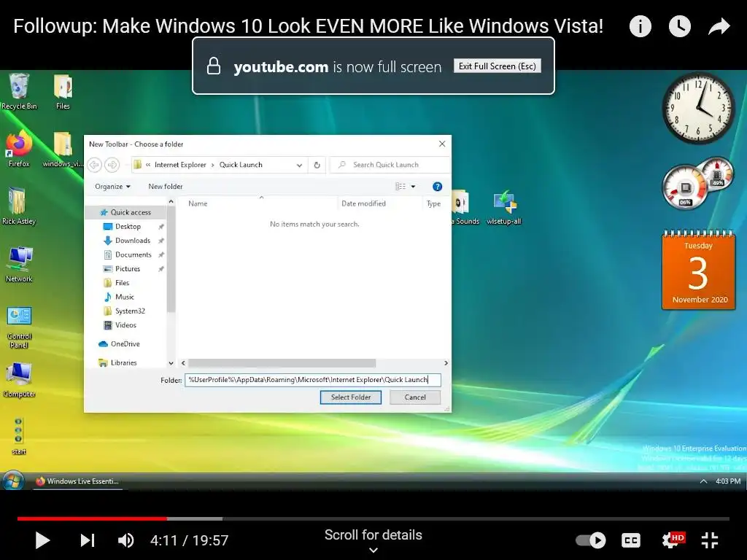
Task: Click the leading chevron in address breadcrumb
Action: (x=148, y=165)
